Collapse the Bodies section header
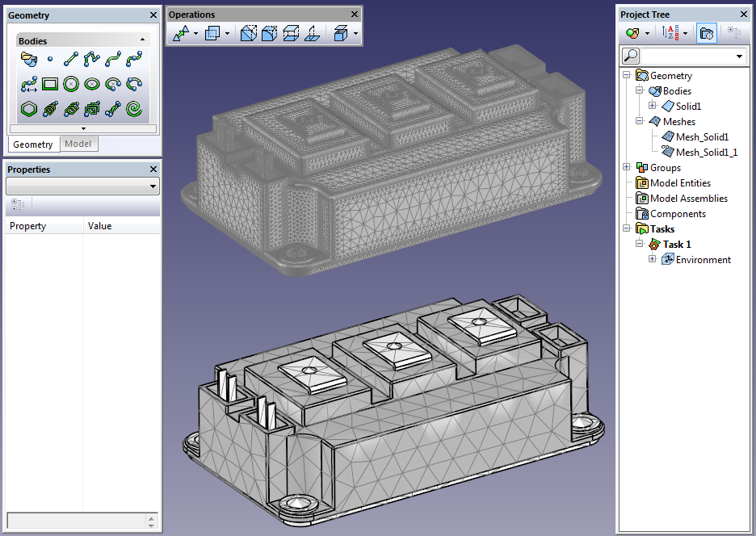This screenshot has height=536, width=756. [x=142, y=40]
